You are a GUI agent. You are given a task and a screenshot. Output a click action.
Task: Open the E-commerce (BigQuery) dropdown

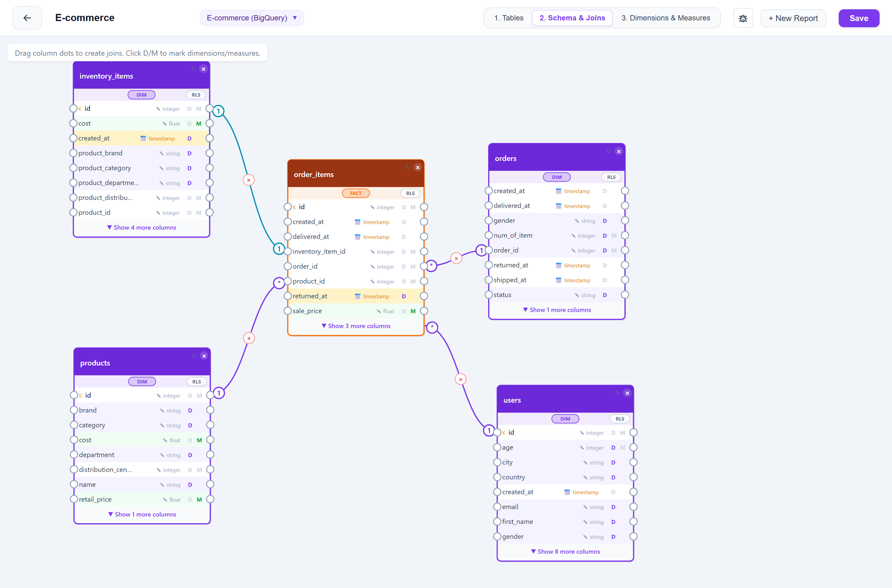252,18
